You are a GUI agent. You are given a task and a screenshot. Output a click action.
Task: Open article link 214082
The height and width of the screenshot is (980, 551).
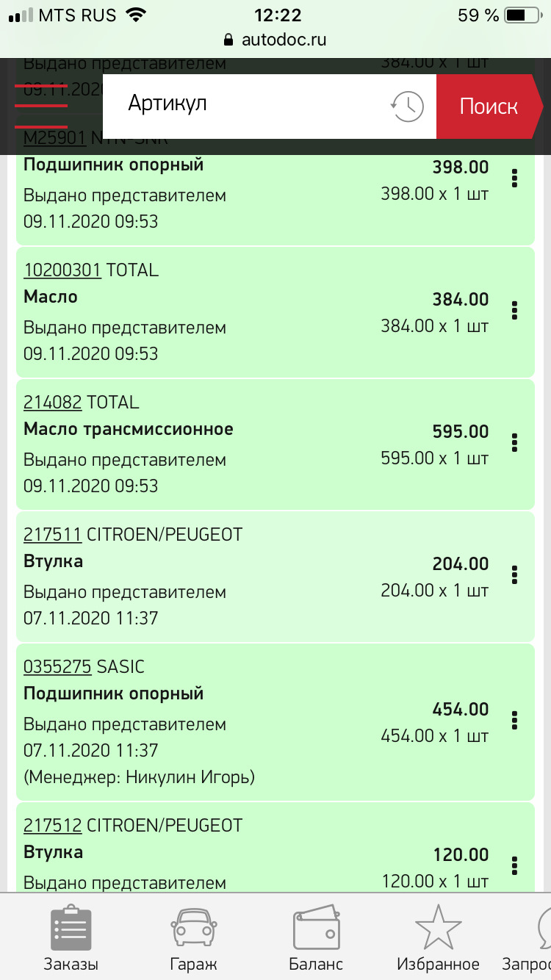(x=52, y=403)
